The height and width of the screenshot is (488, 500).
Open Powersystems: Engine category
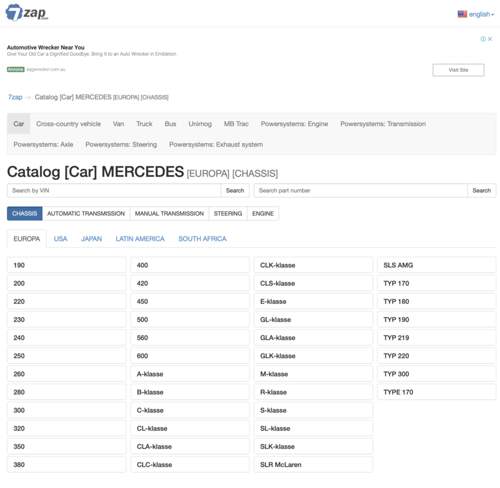[294, 124]
